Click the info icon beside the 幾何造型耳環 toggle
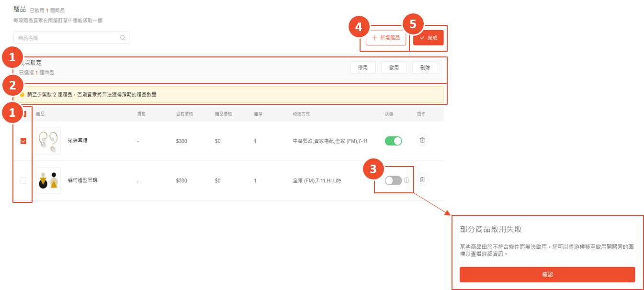644x290 pixels. (407, 180)
